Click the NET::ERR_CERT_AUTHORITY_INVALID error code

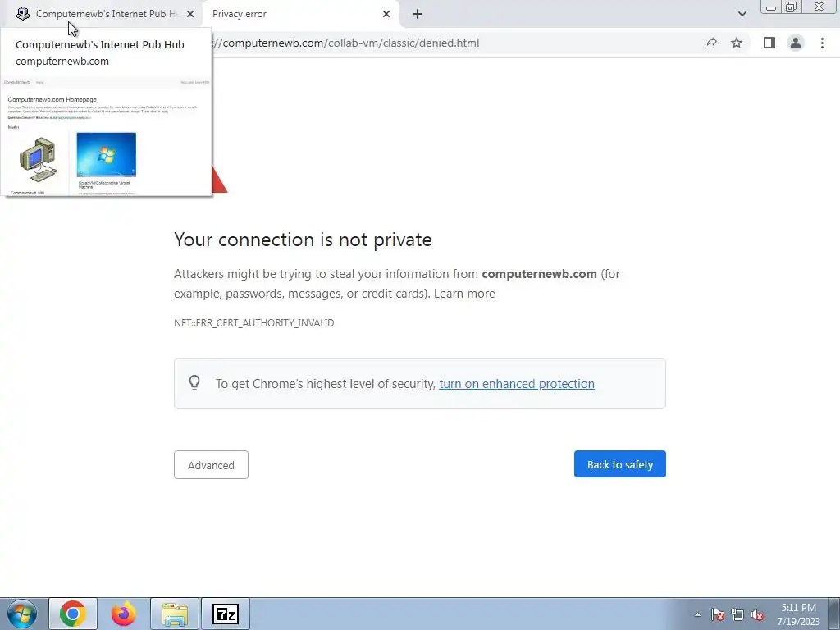point(254,323)
